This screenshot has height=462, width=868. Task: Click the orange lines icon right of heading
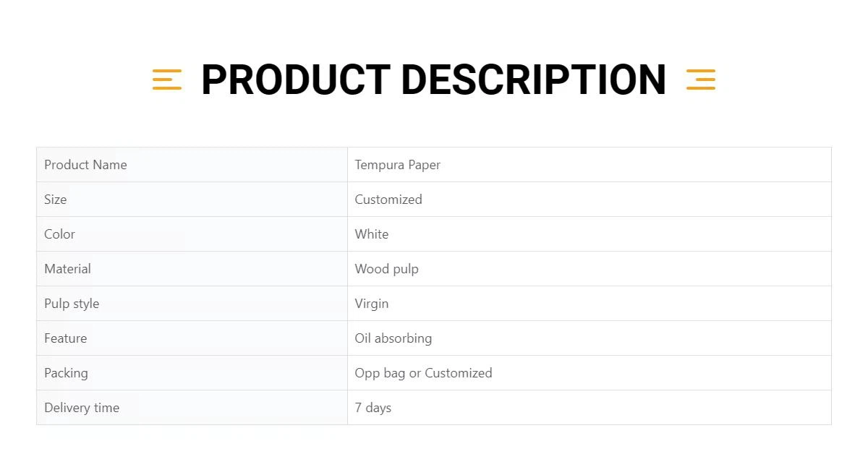click(700, 80)
